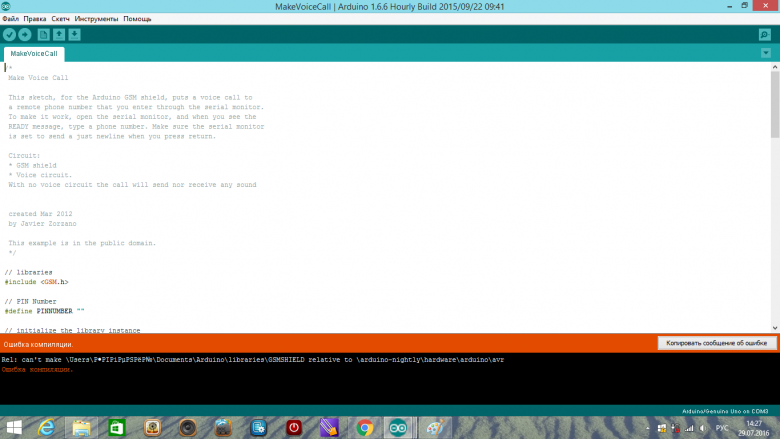The image size is (780, 439).
Task: Open the speaker app taskbar icon
Action: click(x=188, y=428)
